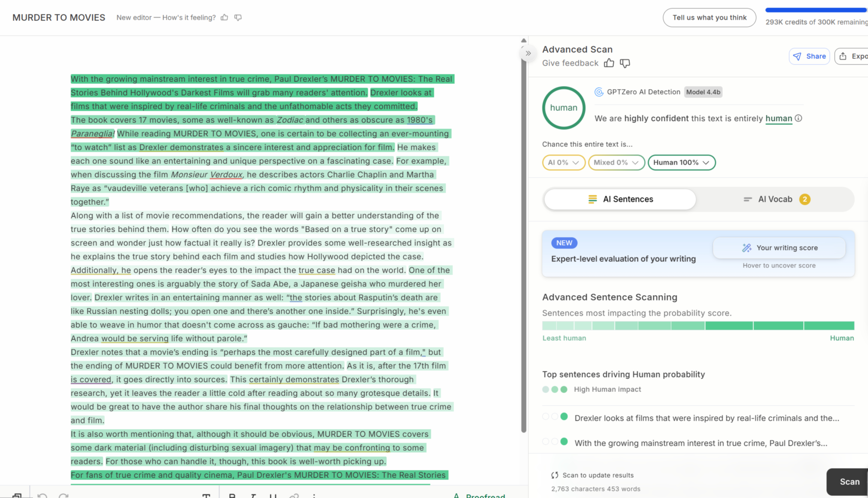Click the document's vertical scrollbar
This screenshot has width=868, height=498.
click(524, 240)
